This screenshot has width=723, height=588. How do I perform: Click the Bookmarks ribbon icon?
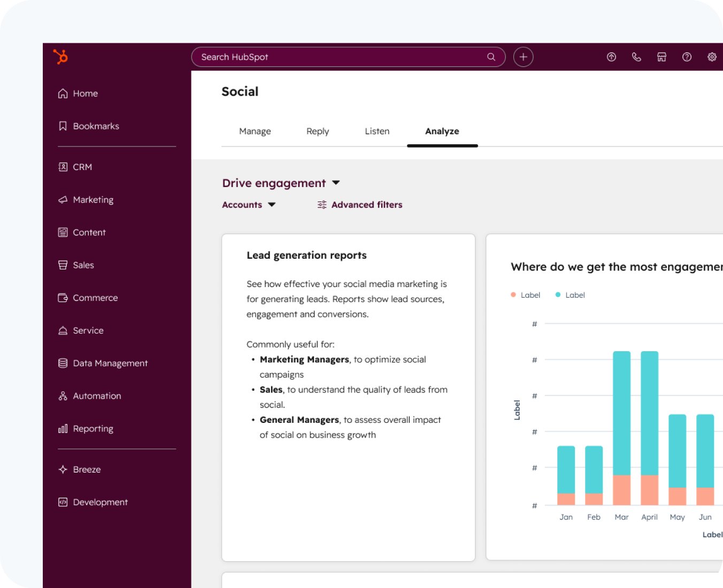tap(63, 126)
